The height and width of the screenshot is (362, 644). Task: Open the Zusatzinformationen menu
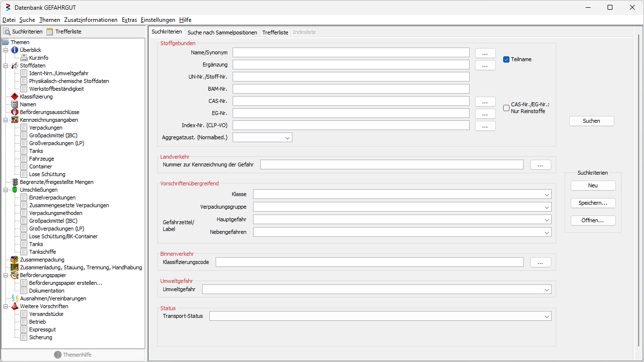(x=91, y=20)
